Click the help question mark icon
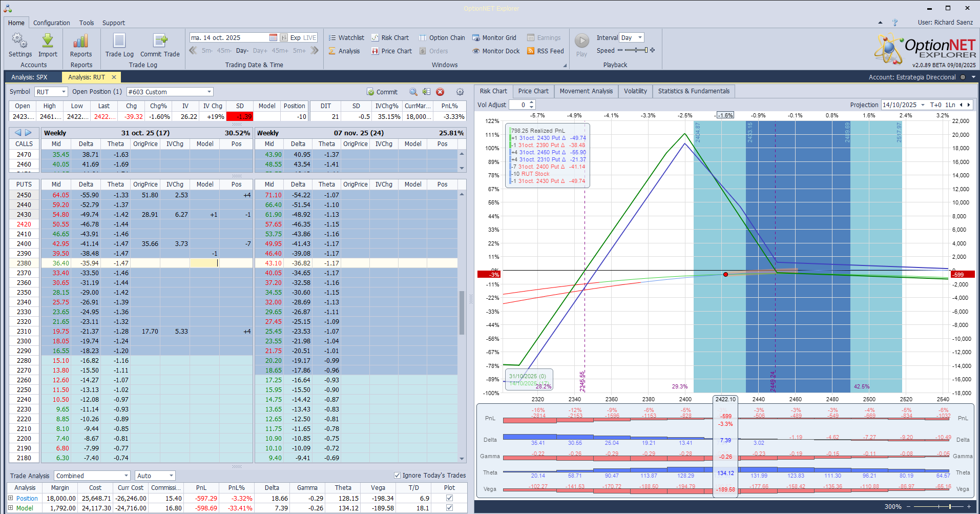 (895, 23)
